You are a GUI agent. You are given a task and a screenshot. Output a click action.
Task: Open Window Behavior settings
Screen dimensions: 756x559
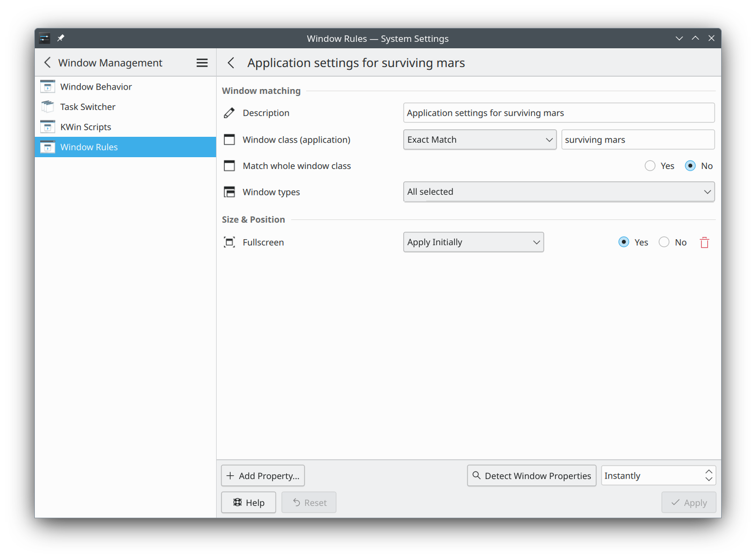(125, 86)
